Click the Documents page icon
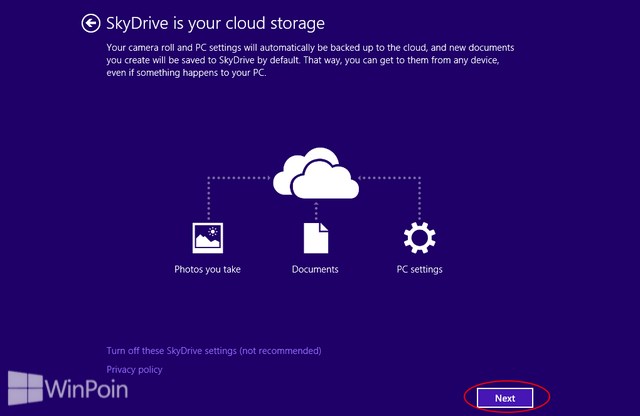Viewport: 640px width, 416px height. [316, 238]
